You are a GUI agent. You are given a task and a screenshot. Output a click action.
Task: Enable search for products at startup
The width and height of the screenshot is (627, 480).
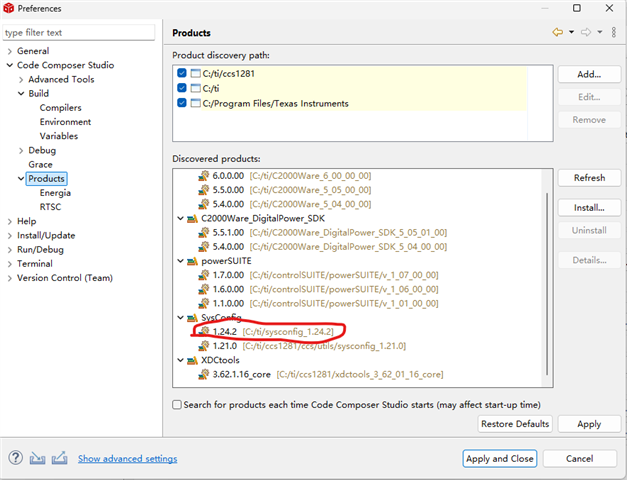coord(177,405)
